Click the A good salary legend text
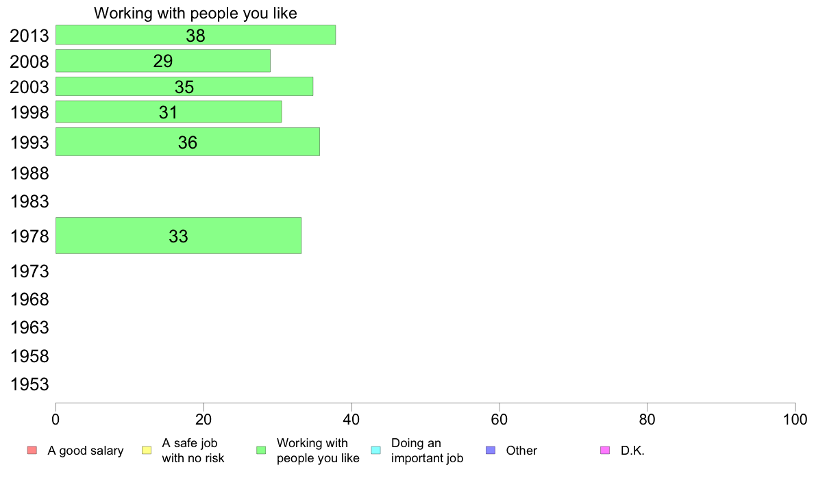The width and height of the screenshot is (814, 504). click(86, 451)
